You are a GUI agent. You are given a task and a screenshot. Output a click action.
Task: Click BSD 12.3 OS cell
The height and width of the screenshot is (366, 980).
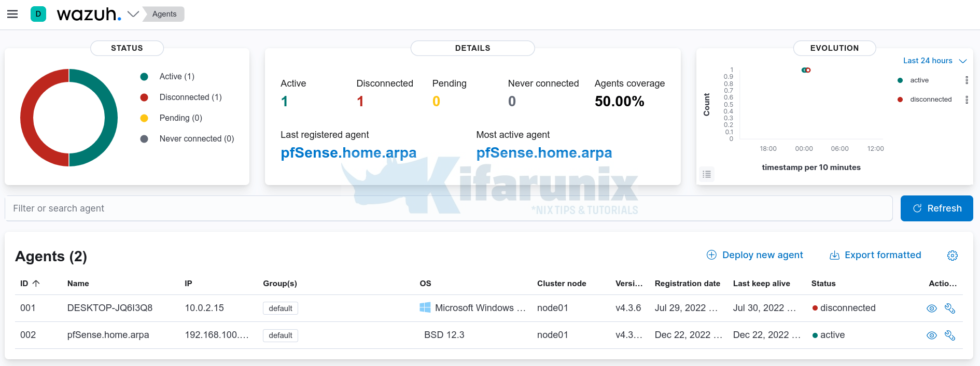[x=444, y=335]
